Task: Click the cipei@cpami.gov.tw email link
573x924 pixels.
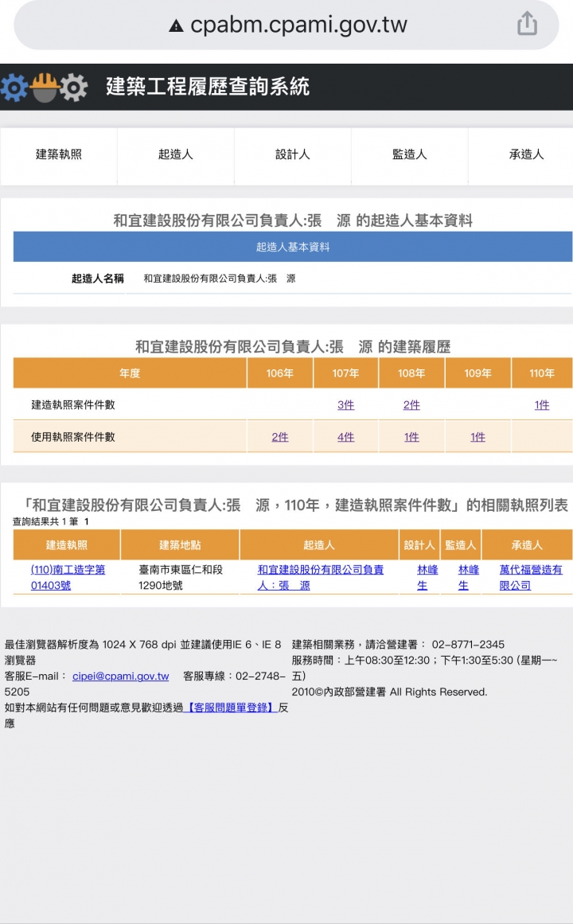Action: click(120, 676)
